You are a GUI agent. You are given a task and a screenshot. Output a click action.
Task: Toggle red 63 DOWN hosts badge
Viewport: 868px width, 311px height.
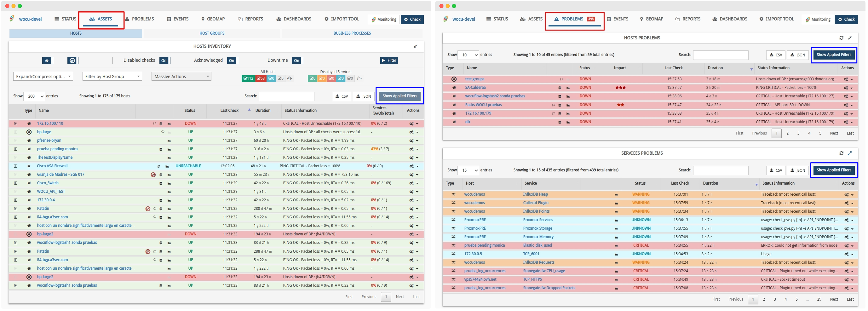(x=261, y=78)
